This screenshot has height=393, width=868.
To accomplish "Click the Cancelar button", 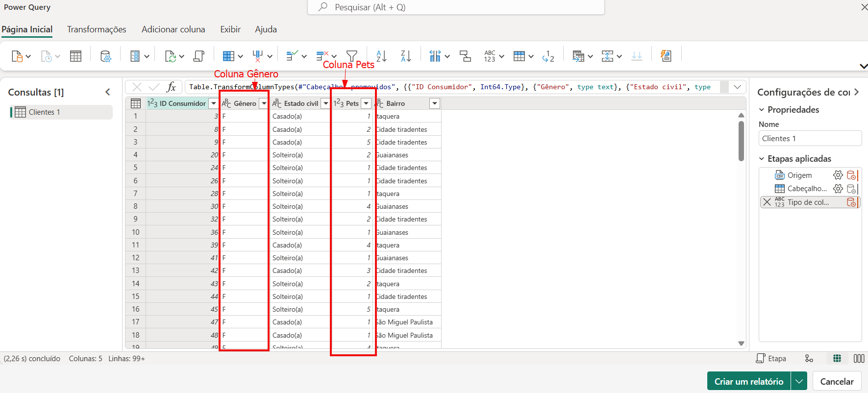I will 837,381.
